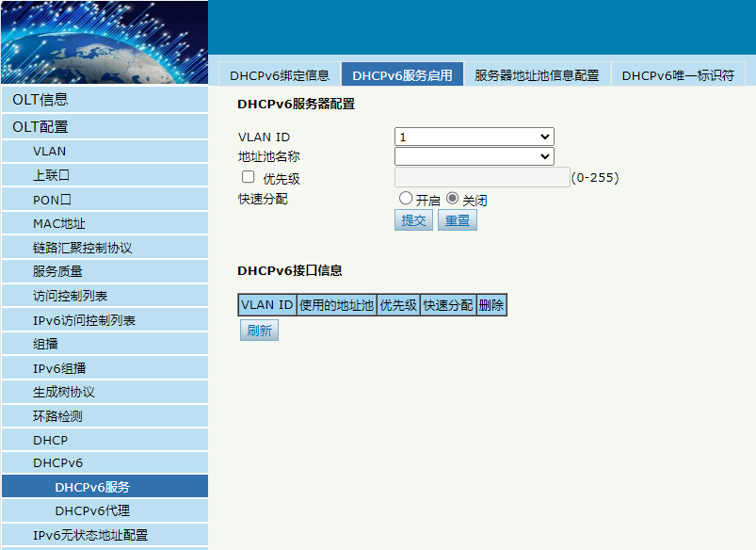Click the DHCPv6接口信息 heading
Viewport: 756px width, 550px height.
coord(290,270)
